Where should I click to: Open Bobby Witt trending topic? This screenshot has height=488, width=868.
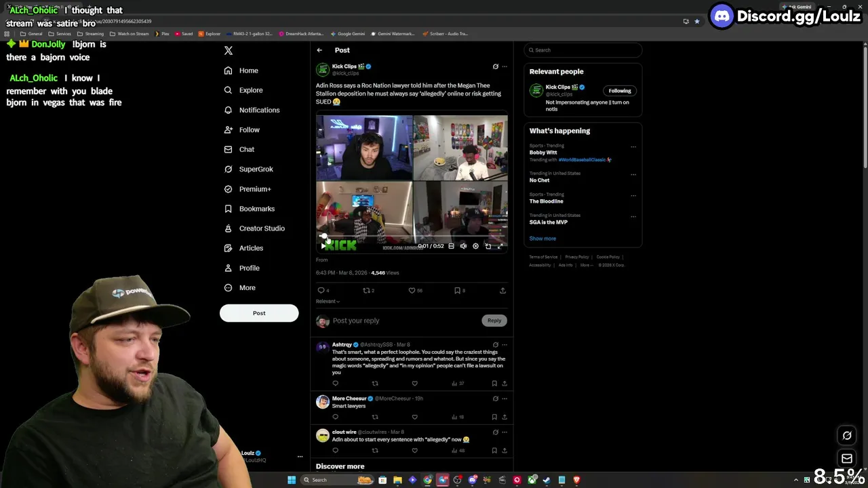pos(543,152)
